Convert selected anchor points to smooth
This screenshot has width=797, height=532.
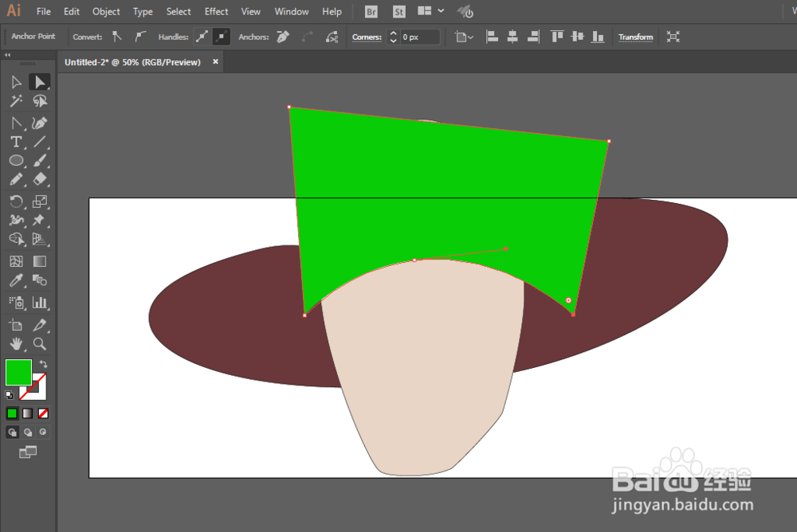tap(139, 37)
